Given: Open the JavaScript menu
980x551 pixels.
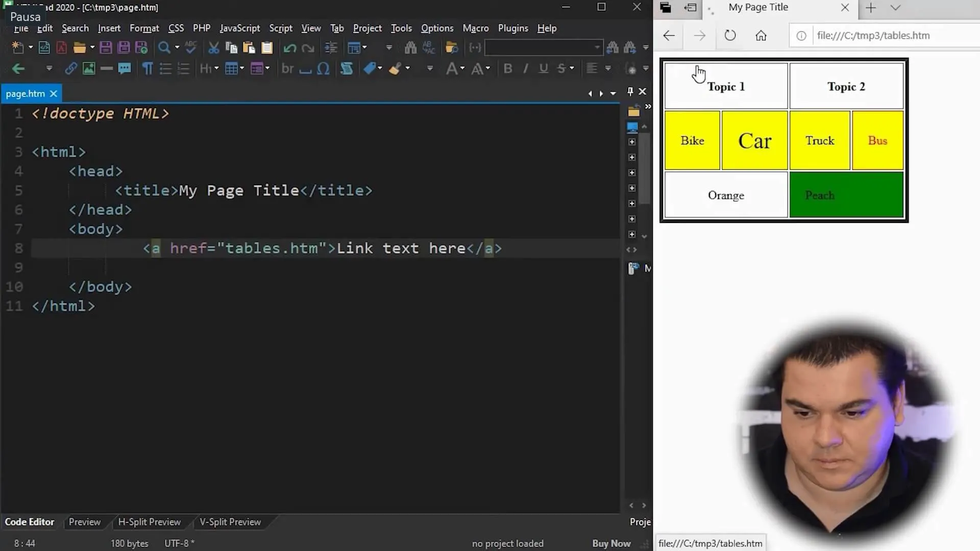Looking at the screenshot, I should 240,28.
